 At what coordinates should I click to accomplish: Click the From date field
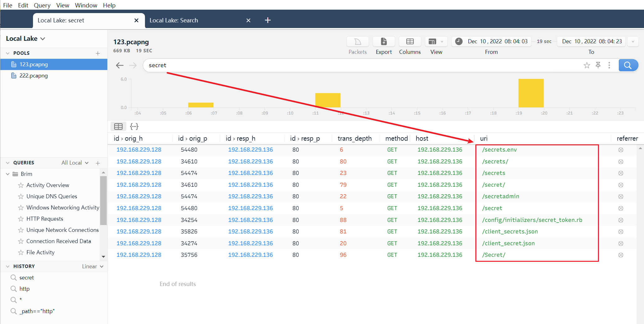tap(497, 41)
